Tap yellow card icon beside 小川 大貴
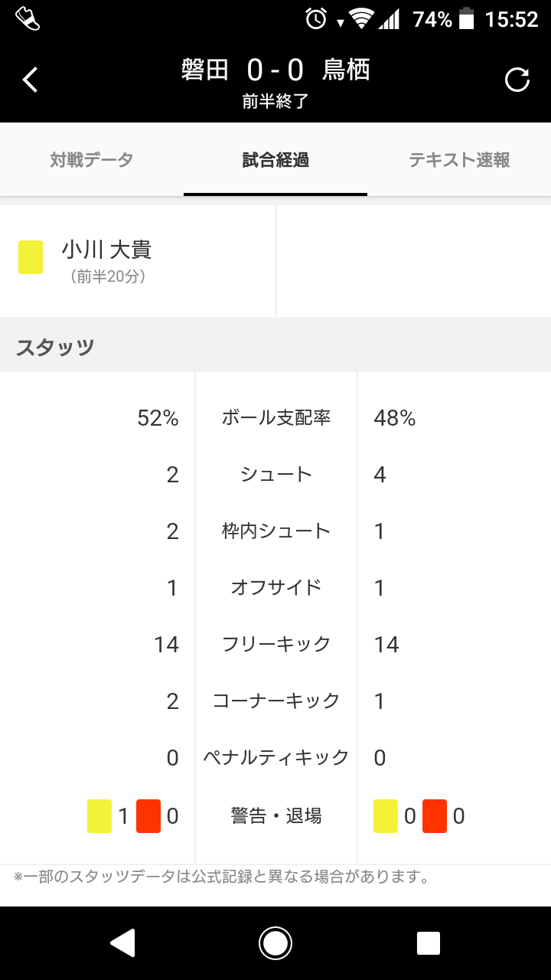The image size is (551, 980). click(x=31, y=257)
